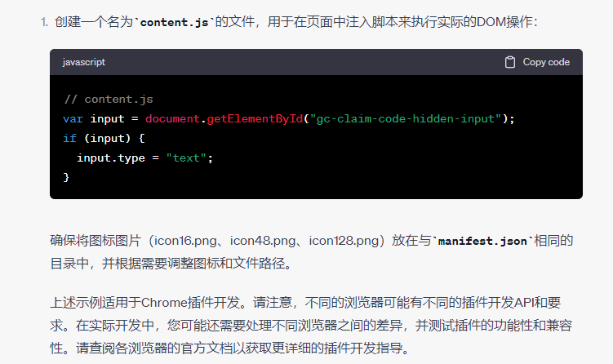Click the "gc-claim-code-hidden-input" string
This screenshot has height=364, width=613.
click(406, 119)
